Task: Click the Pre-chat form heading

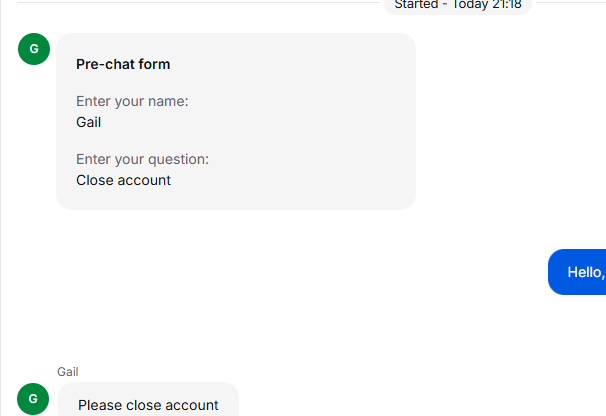Action: [123, 64]
